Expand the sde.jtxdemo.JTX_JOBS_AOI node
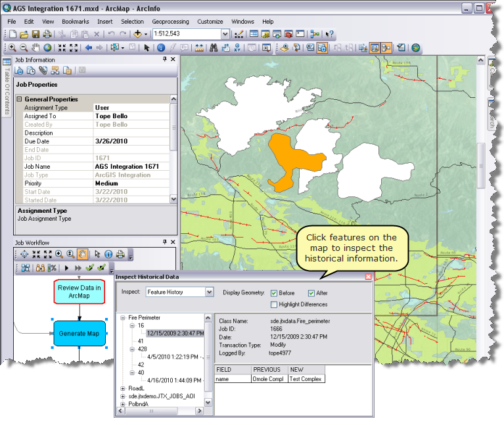504x425 pixels. click(123, 396)
